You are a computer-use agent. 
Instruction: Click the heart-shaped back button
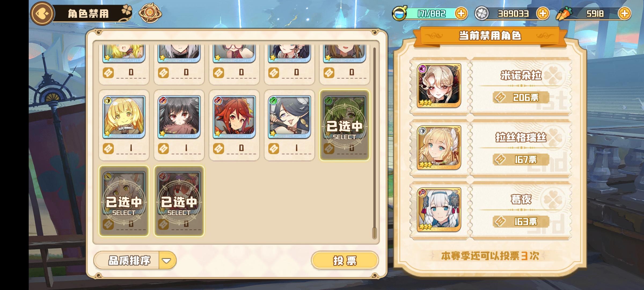pos(42,13)
